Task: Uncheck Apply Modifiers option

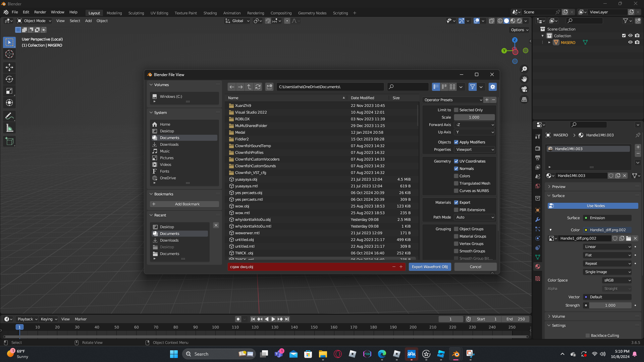Action: click(x=456, y=142)
